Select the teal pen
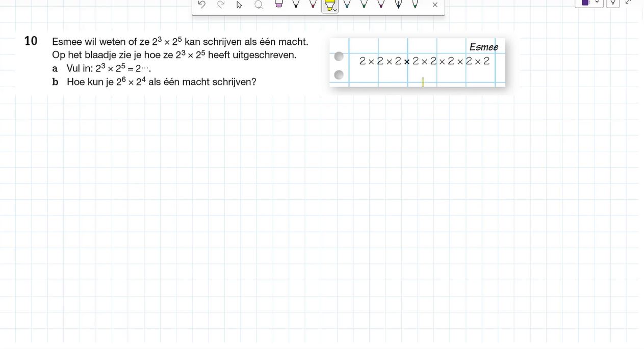Screen dimensions: 644x349 click(347, 4)
